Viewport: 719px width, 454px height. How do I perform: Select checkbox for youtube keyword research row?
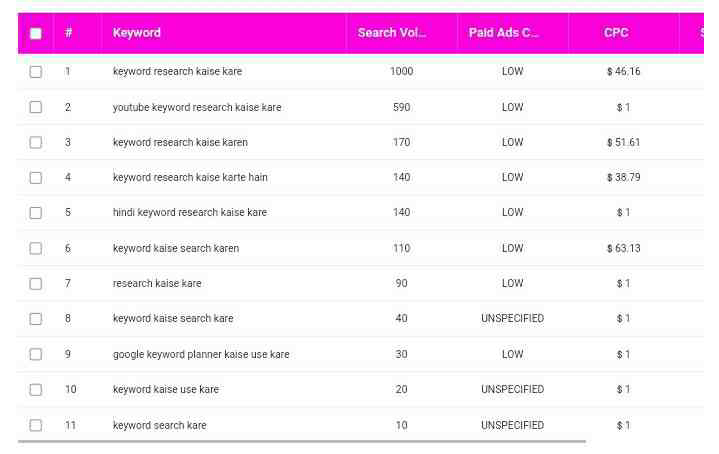(x=36, y=107)
